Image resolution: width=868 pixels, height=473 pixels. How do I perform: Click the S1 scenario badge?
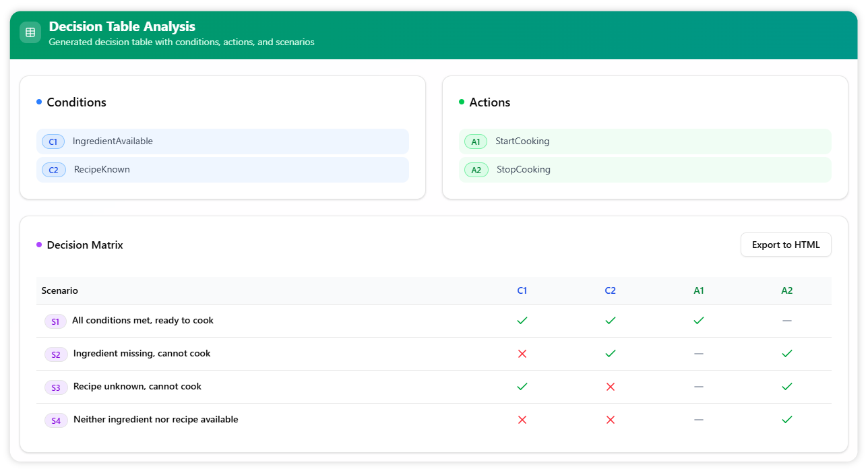click(56, 321)
